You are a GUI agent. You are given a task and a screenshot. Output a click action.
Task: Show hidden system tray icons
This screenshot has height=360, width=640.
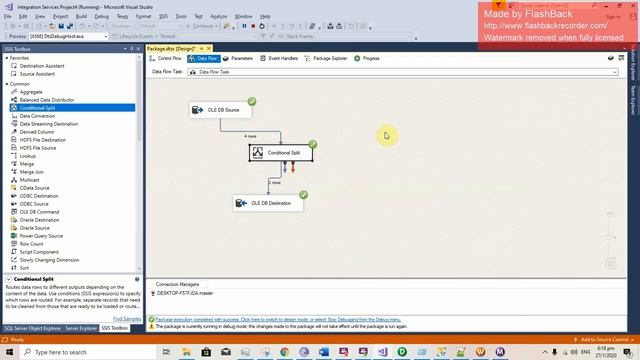tap(545, 352)
